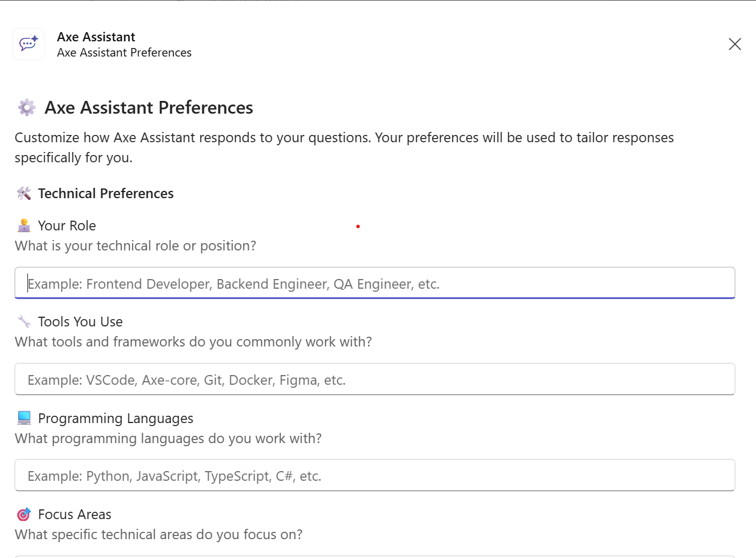Click the Axe Assistant Preferences subtitle text
Viewport: 756px width, 558px height.
click(124, 53)
